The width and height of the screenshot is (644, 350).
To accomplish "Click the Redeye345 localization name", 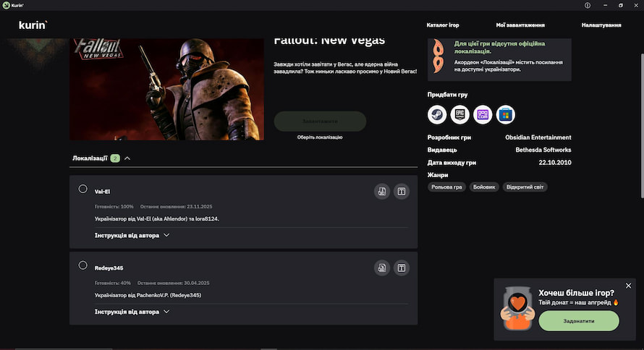I will click(109, 268).
